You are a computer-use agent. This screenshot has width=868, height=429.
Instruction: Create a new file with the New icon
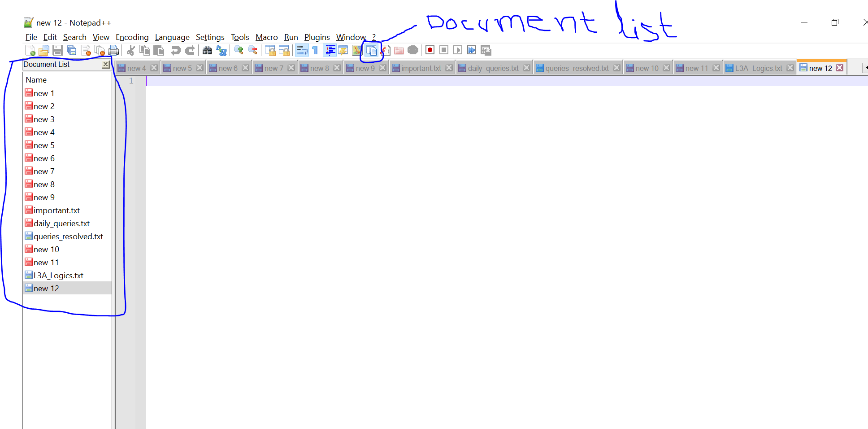pyautogui.click(x=30, y=50)
